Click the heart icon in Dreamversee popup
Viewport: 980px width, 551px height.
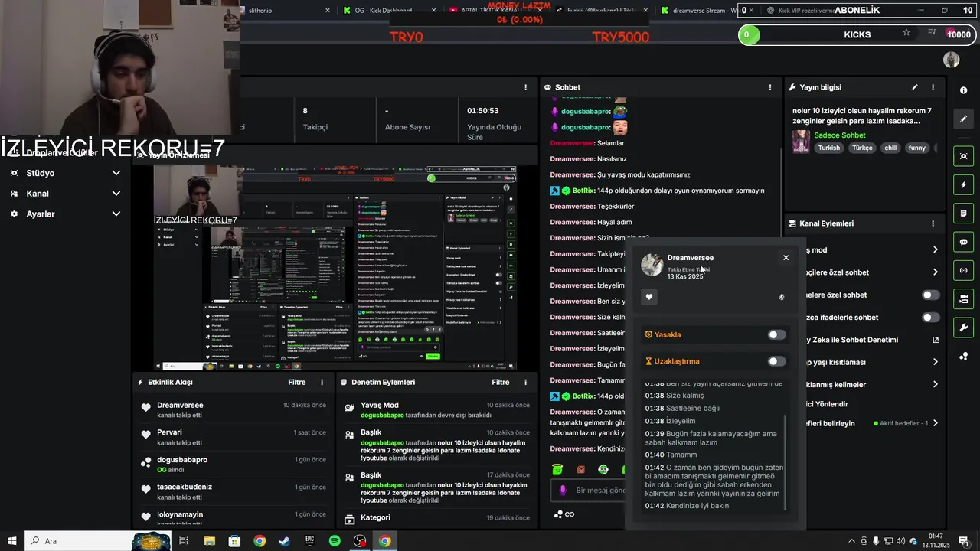click(649, 297)
